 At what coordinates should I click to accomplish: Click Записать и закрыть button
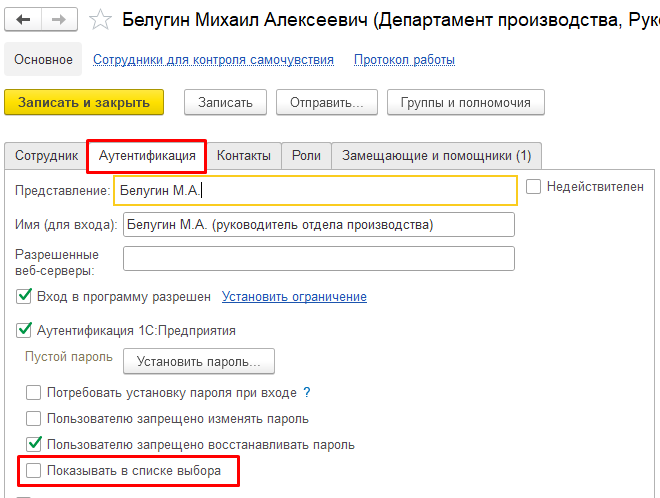click(x=84, y=102)
